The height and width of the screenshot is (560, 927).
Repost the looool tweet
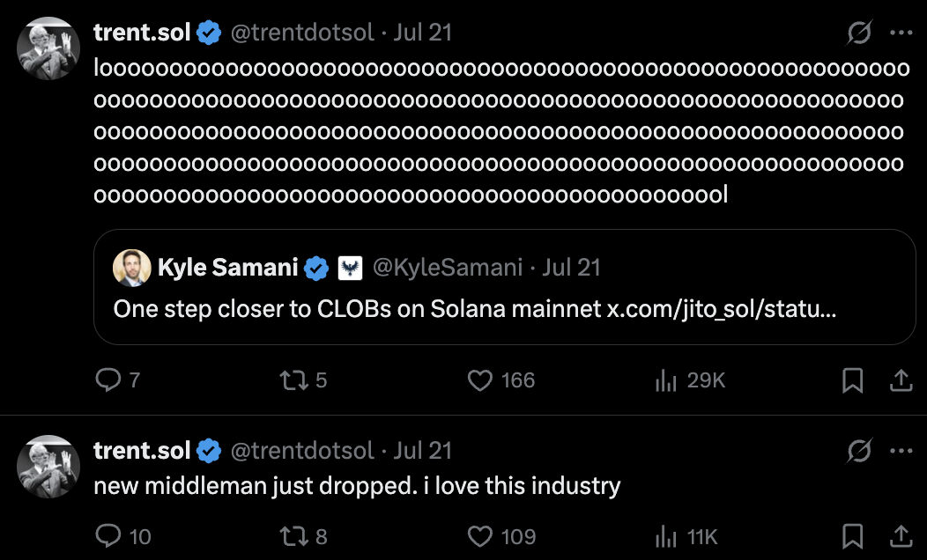point(291,380)
